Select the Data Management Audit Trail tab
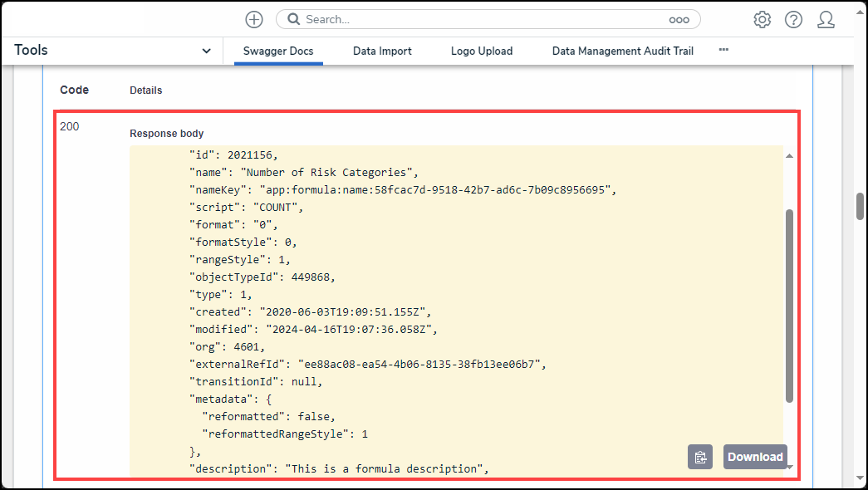868x490 pixels. [623, 51]
